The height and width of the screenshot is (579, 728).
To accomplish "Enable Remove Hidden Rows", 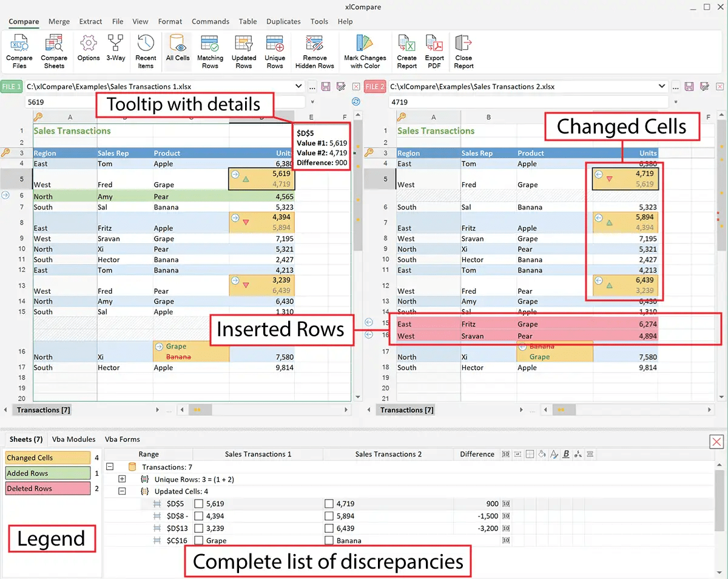I will pos(314,51).
